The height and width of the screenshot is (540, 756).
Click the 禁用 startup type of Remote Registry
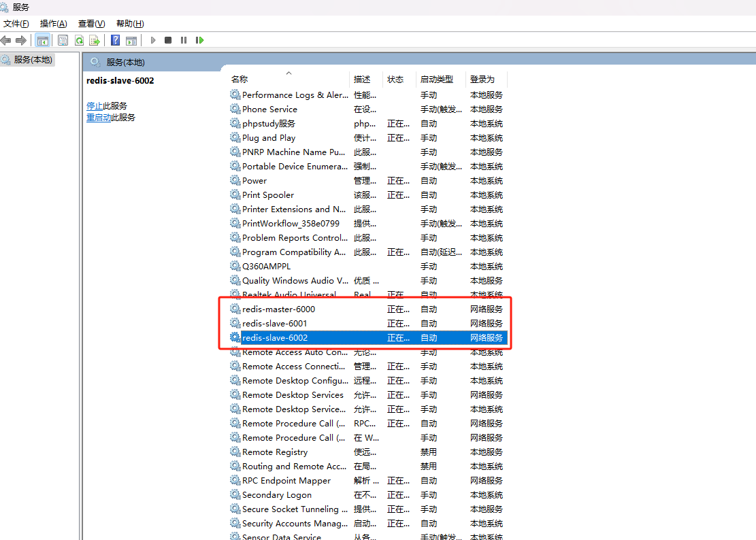pos(429,452)
